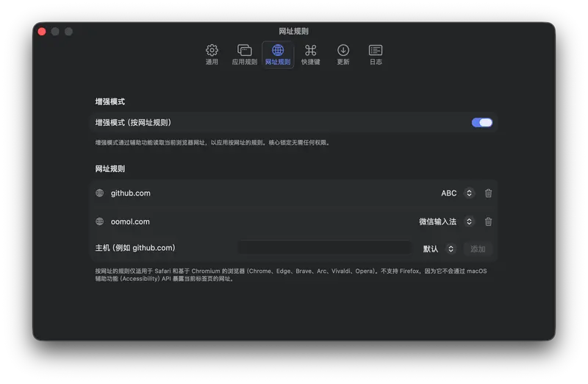Select the 网址规则 globe tab

pos(278,54)
